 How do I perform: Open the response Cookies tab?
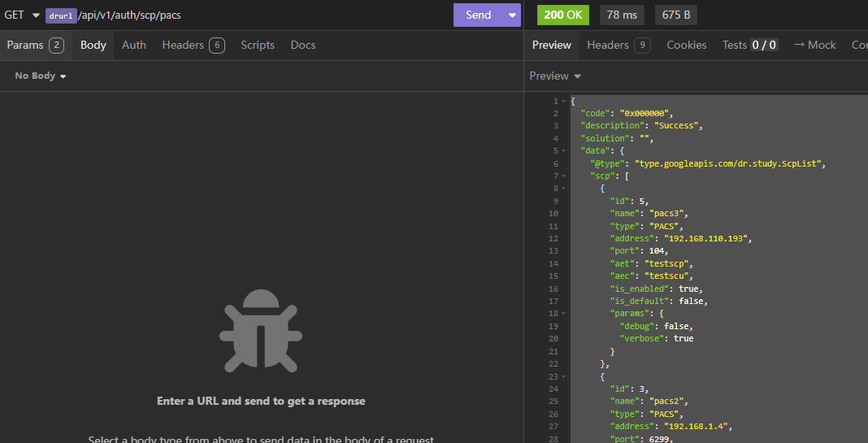tap(686, 45)
